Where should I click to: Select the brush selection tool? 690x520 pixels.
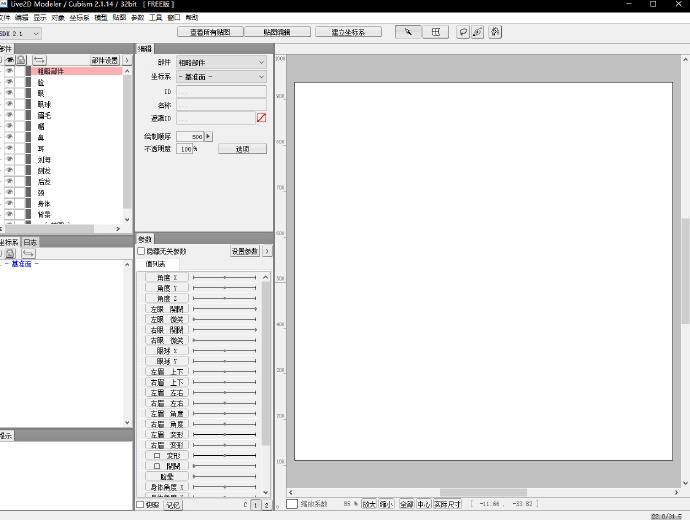[x=478, y=32]
